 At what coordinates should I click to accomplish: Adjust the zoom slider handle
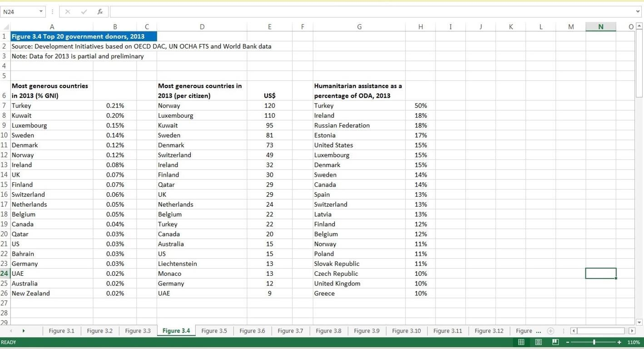pos(594,342)
